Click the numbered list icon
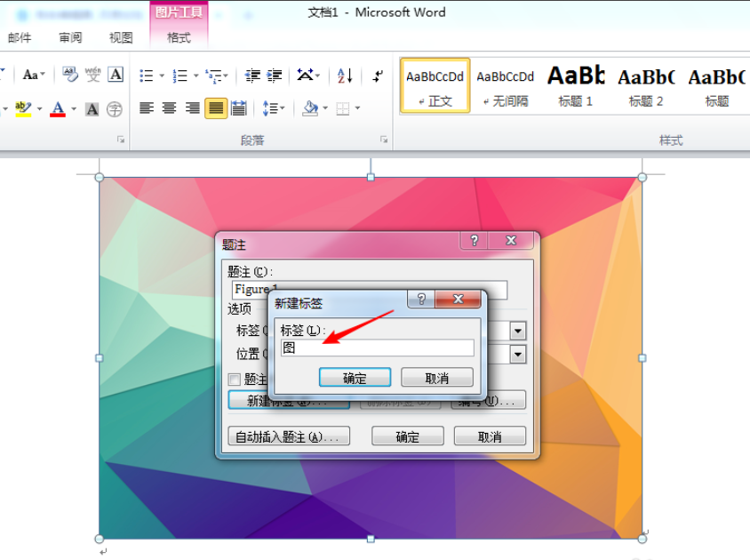Viewport: 750px width, 560px height. click(180, 76)
